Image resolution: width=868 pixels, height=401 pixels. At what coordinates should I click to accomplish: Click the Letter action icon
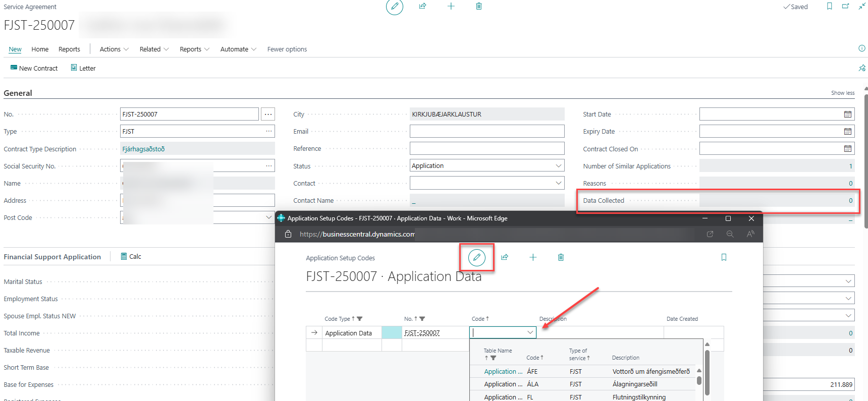pos(74,68)
